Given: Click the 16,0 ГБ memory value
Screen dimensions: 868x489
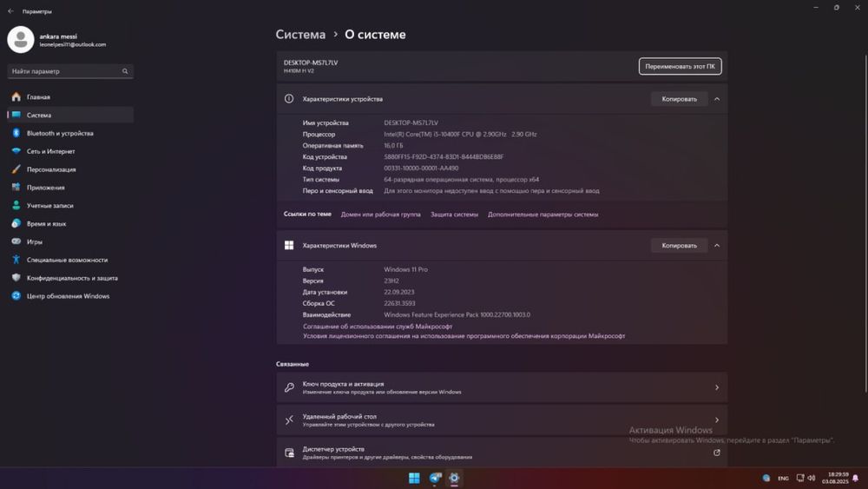Looking at the screenshot, I should [x=393, y=146].
